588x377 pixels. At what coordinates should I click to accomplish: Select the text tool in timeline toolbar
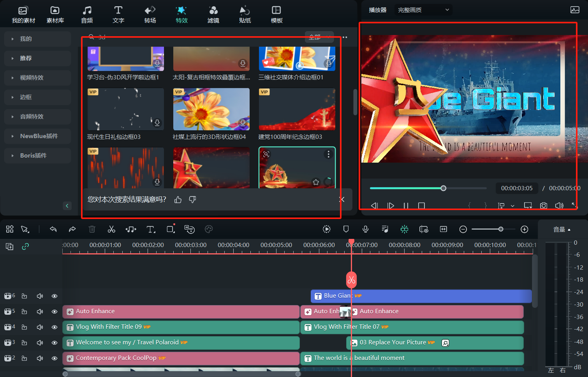[x=151, y=229]
